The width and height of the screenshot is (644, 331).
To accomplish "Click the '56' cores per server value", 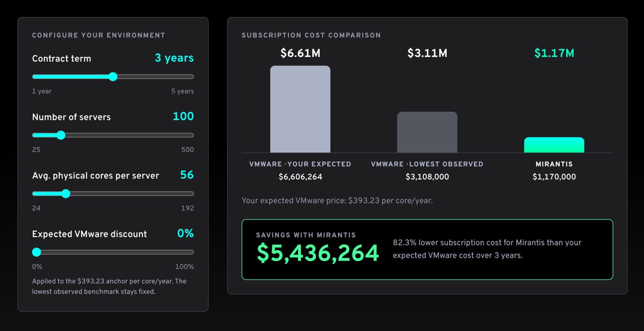I will (x=187, y=175).
